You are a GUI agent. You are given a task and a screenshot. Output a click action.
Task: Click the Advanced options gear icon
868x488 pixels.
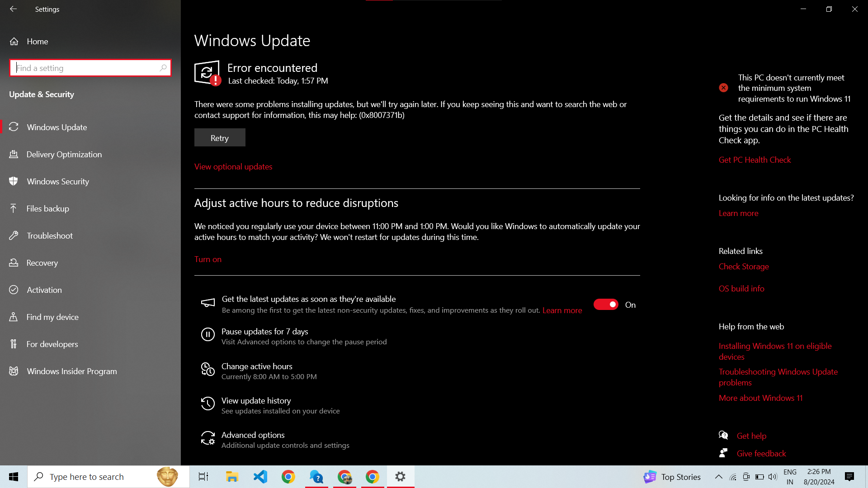click(208, 438)
